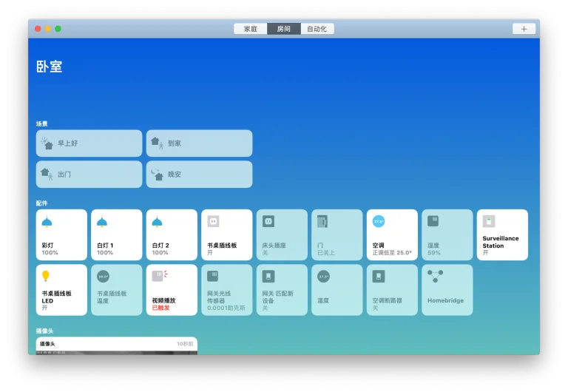Viewport: 568px width, 392px height.
Task: Click the Surveillance Station switch icon
Action: tap(489, 221)
